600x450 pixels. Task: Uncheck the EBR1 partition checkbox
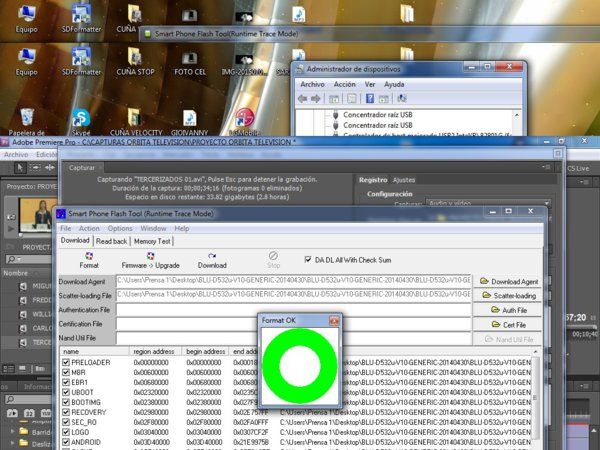(x=66, y=382)
